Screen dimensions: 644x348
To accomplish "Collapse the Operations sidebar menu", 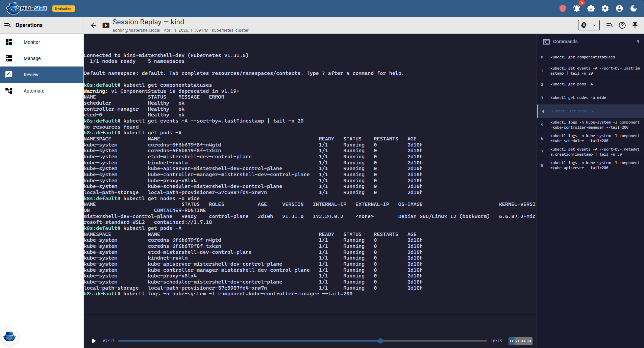I will [x=7, y=25].
